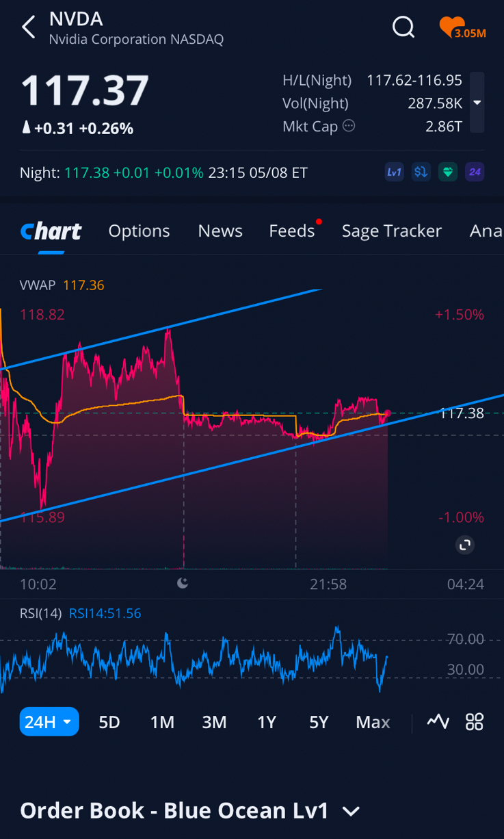Tap the H/L(Night) 117.62-116.95 value

coord(414,80)
